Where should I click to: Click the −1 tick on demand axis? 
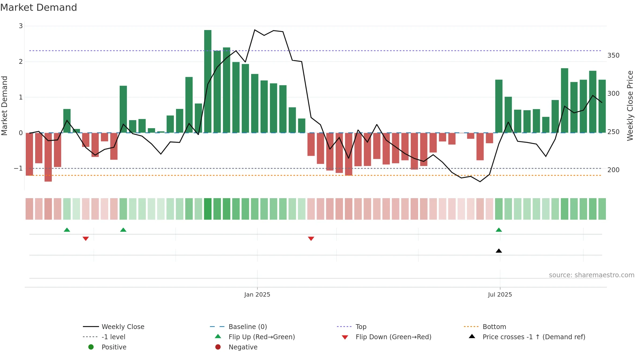(x=18, y=168)
